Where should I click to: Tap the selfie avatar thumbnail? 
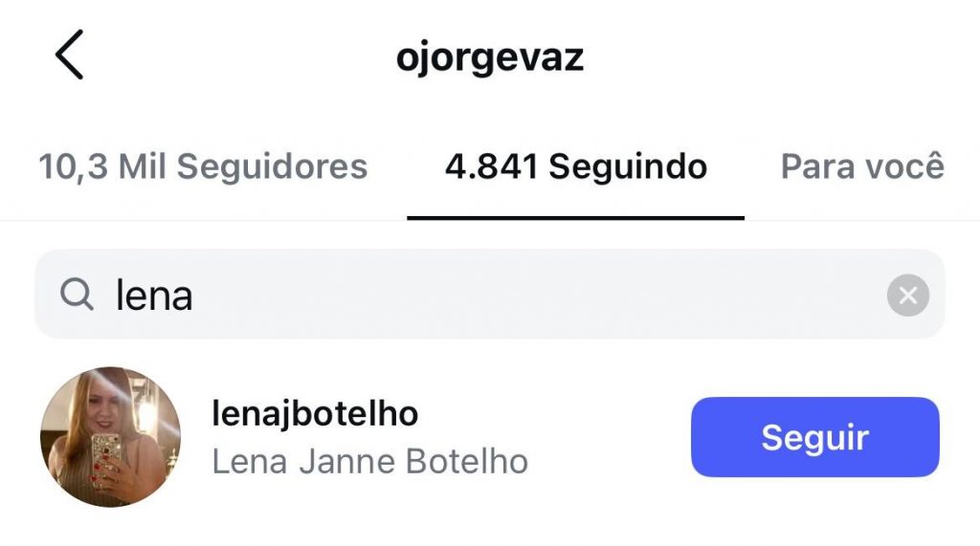point(110,437)
